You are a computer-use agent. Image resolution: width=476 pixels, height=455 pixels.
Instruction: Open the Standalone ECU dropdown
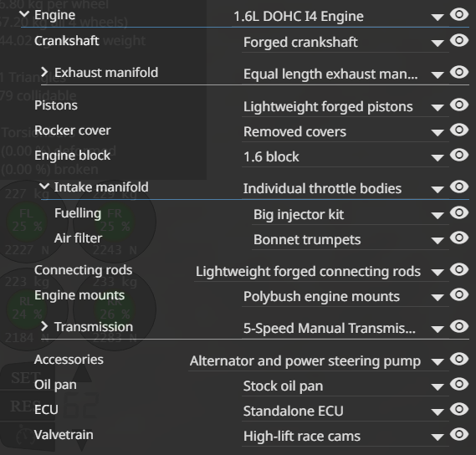pyautogui.click(x=345, y=412)
